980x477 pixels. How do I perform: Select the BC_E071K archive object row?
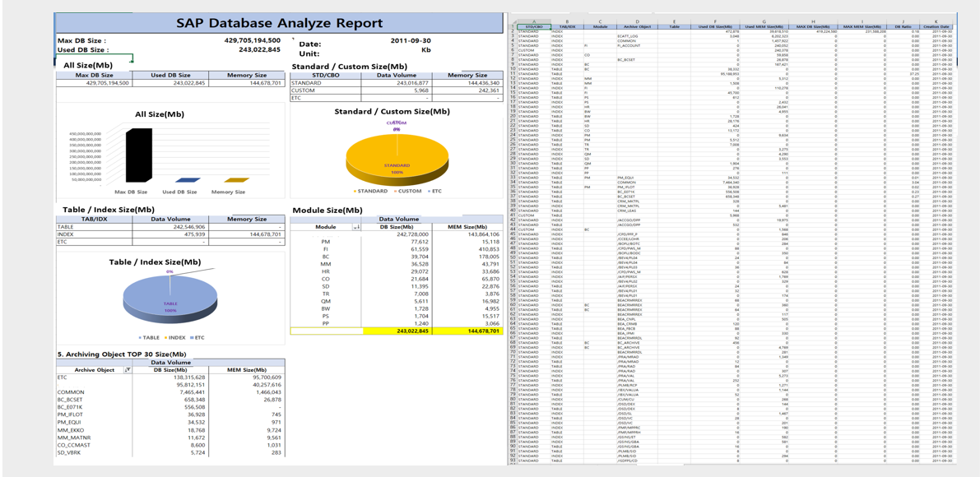point(170,407)
